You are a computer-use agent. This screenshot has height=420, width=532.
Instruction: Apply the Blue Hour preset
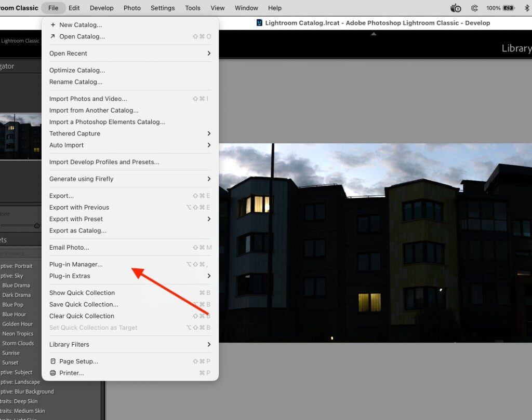click(14, 314)
